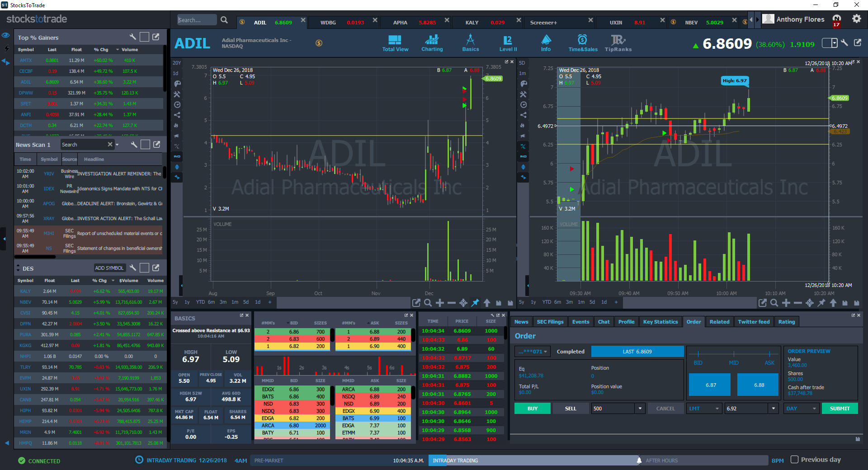Open the LMT order type dropdown

click(x=704, y=409)
